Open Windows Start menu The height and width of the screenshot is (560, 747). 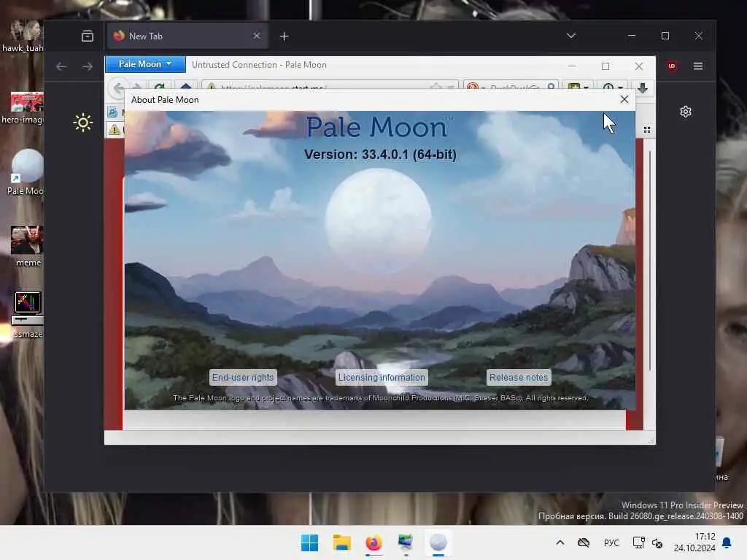tap(309, 542)
